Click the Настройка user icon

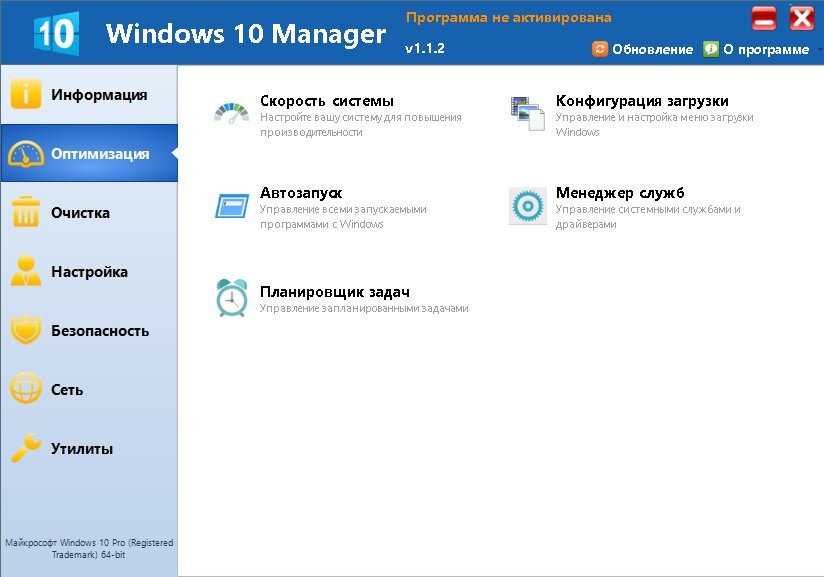point(26,271)
